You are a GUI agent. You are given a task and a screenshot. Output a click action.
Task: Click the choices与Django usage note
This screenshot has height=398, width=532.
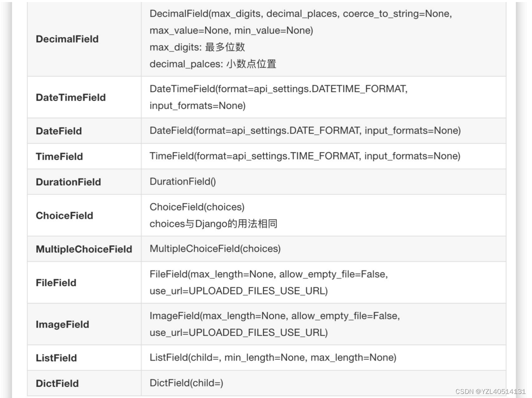tap(213, 224)
